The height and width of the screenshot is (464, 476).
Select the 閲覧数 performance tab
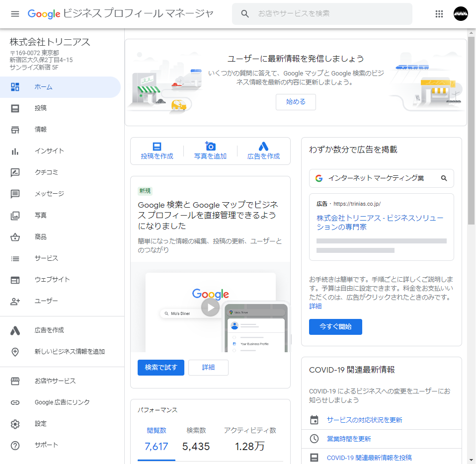click(157, 440)
